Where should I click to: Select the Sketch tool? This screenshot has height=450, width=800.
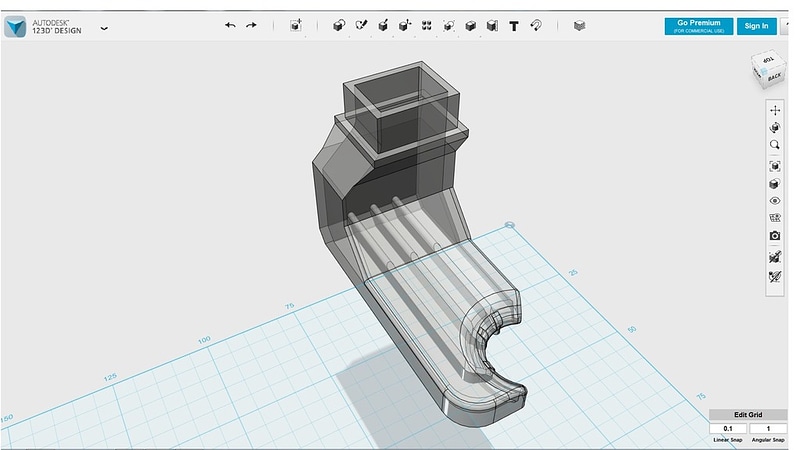[361, 25]
